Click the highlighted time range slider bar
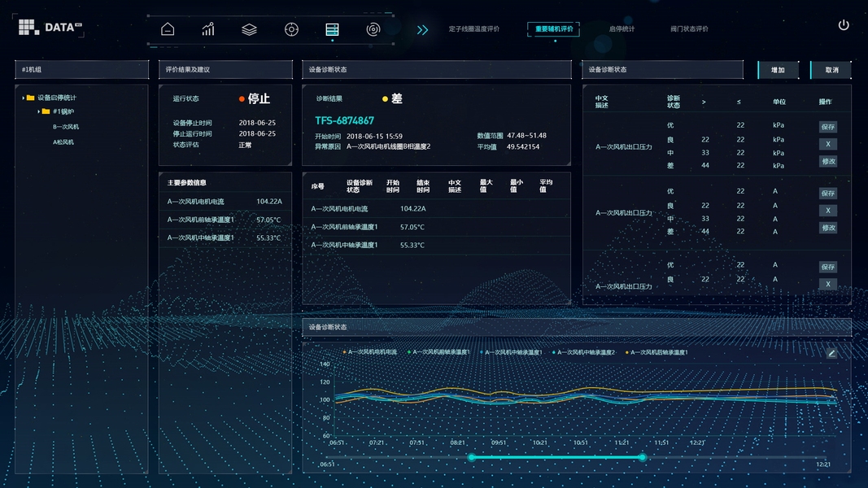The width and height of the screenshot is (868, 488). click(556, 457)
